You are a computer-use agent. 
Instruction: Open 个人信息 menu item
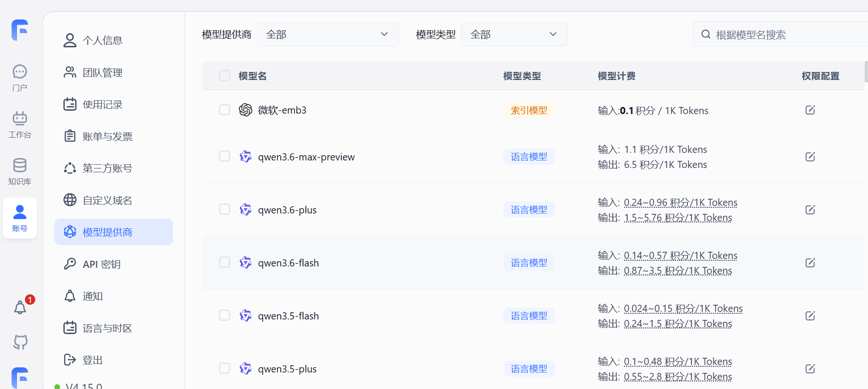point(113,41)
